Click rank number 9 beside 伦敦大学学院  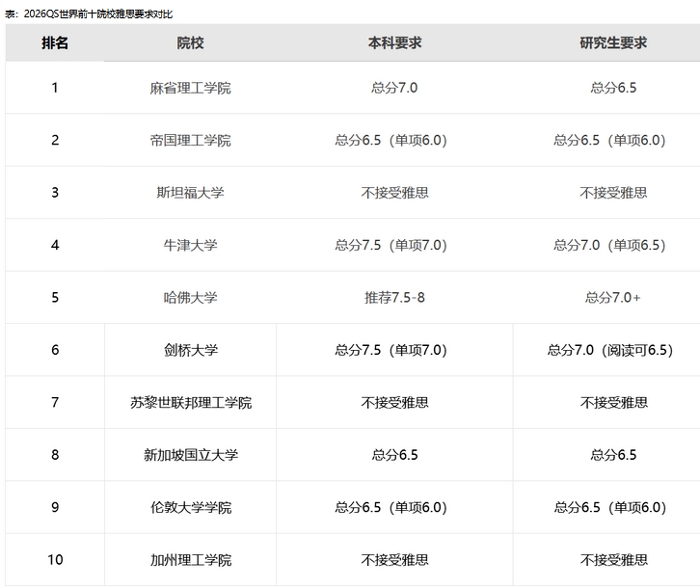(x=55, y=507)
